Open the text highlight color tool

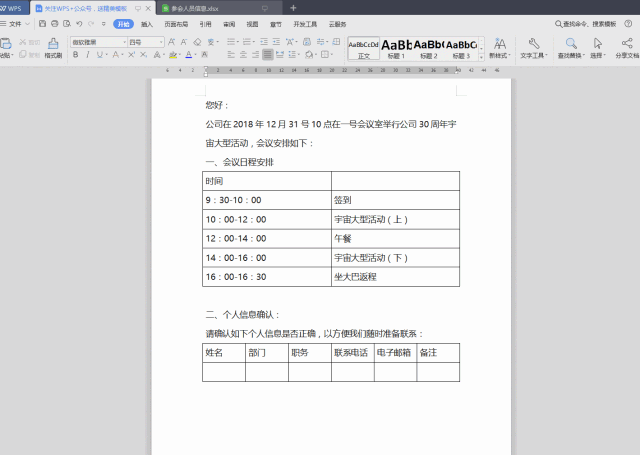tap(173, 55)
